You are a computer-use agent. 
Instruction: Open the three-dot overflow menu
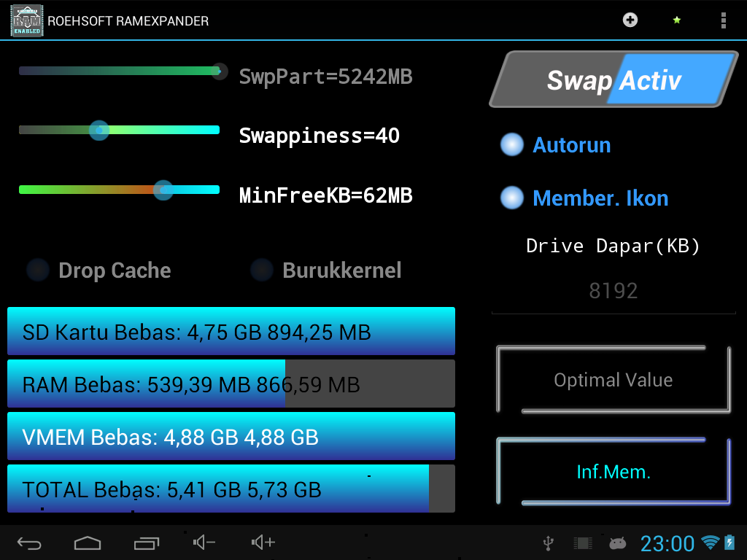point(723,20)
